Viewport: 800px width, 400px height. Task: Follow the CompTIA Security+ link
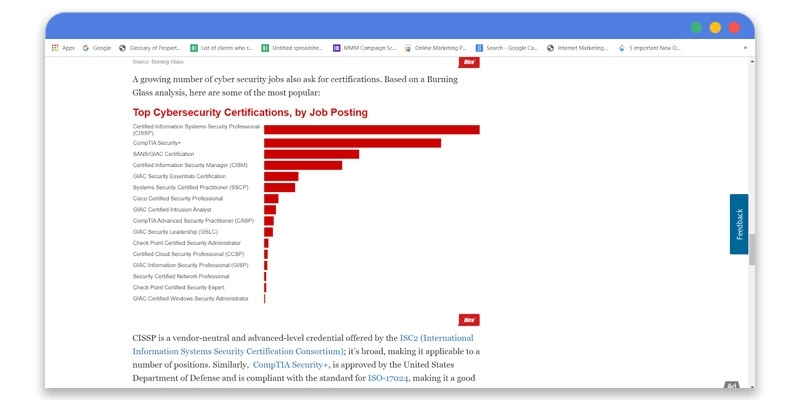coord(291,365)
